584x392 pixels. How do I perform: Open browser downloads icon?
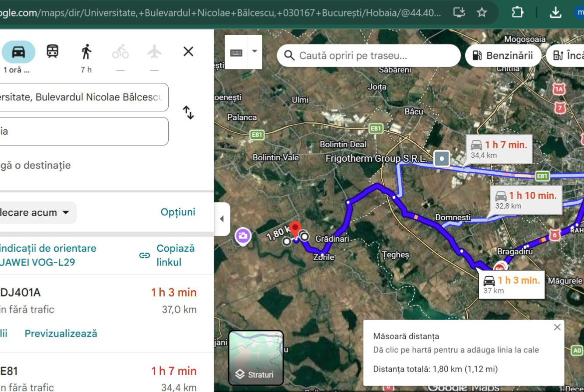[x=556, y=12]
